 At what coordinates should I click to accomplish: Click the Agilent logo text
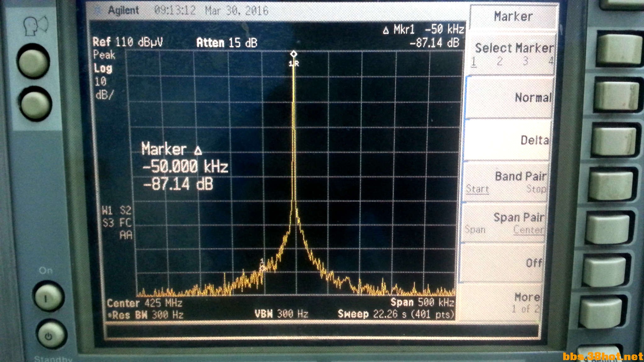(x=123, y=10)
